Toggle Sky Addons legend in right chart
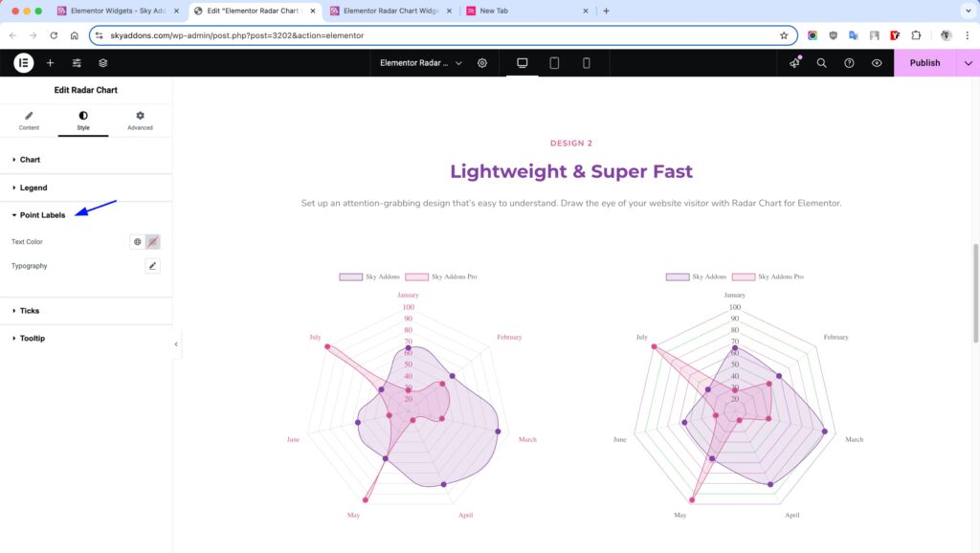The height and width of the screenshot is (553, 980). pyautogui.click(x=697, y=276)
